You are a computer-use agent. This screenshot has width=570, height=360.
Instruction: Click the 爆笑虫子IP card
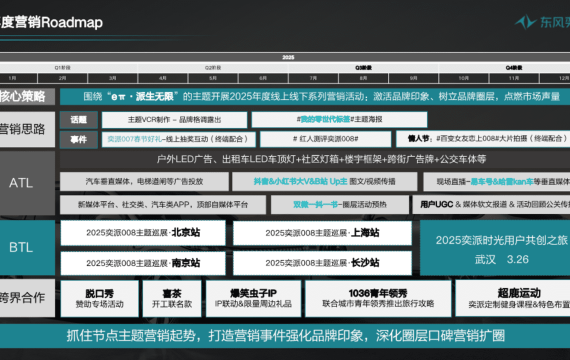coord(253,298)
